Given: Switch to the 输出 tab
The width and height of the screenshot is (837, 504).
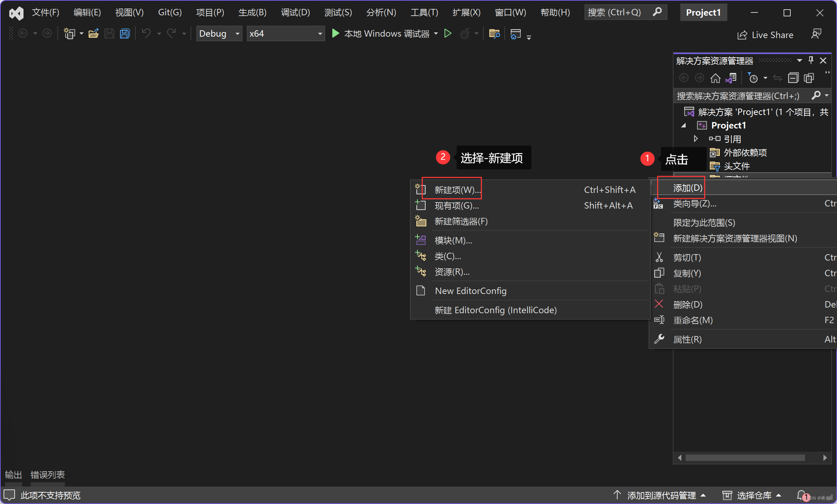Looking at the screenshot, I should point(13,474).
